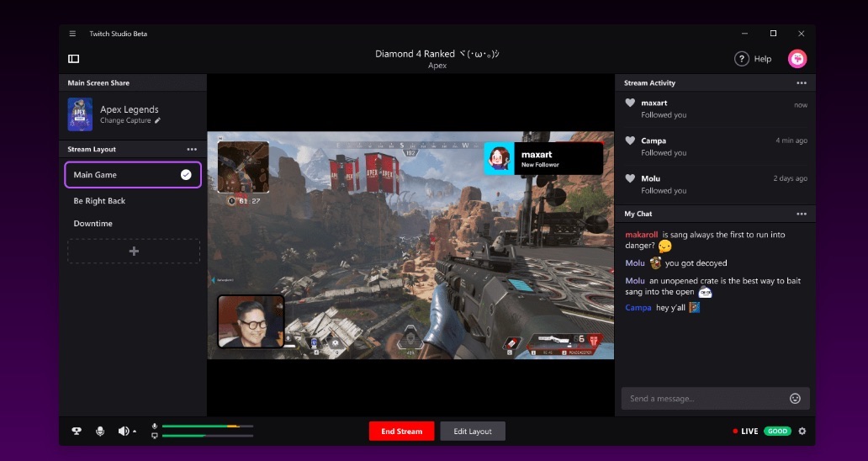Expand audio options arrow beside speaker
868x461 pixels.
[x=135, y=432]
